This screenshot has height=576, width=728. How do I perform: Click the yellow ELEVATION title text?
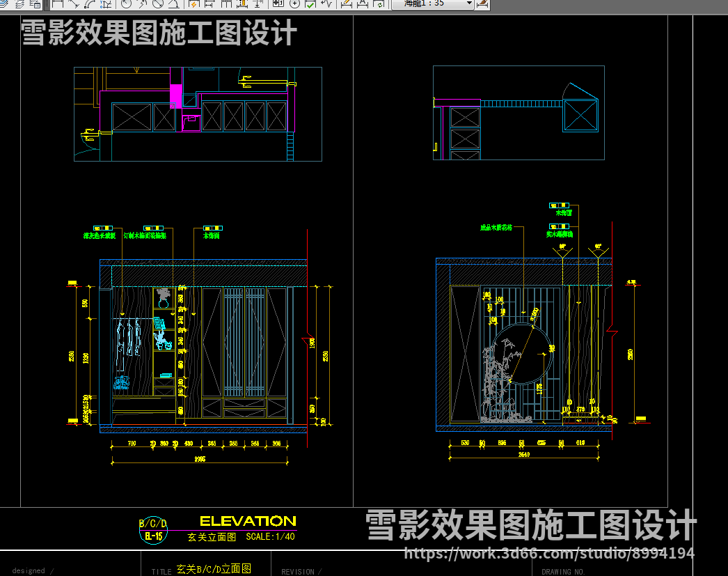tap(248, 521)
